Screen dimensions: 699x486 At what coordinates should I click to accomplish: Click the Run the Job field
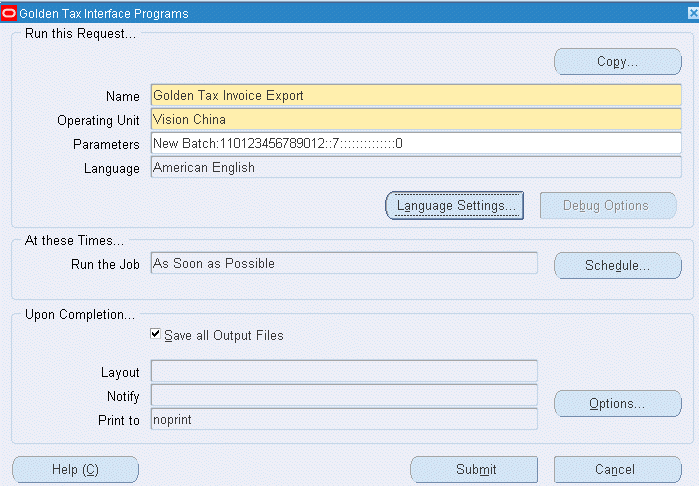(x=344, y=264)
